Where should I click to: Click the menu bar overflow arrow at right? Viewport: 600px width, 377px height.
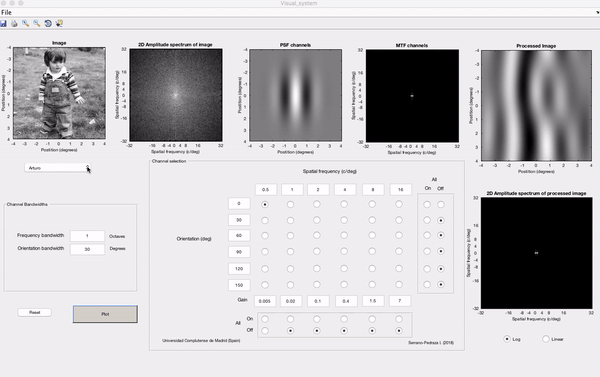(597, 12)
